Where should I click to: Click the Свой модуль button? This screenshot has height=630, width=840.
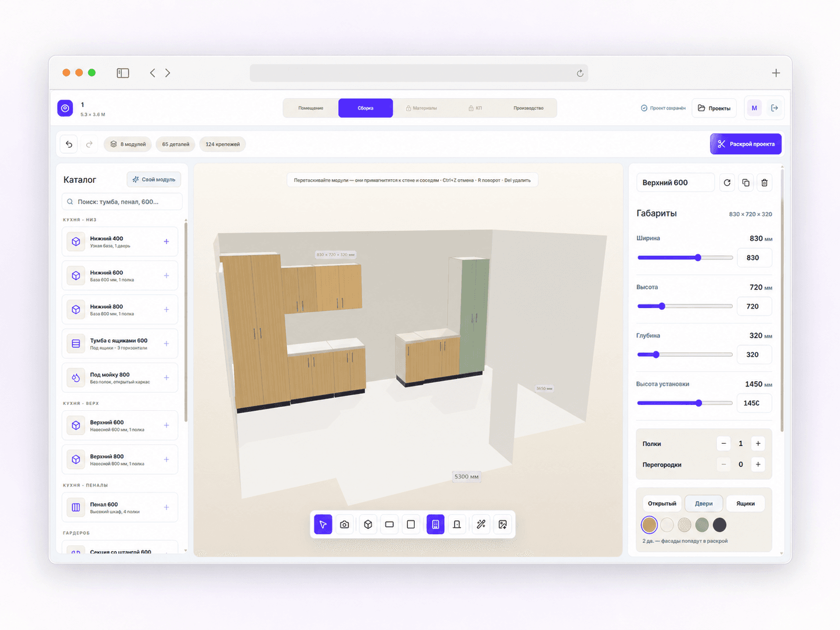(x=154, y=180)
